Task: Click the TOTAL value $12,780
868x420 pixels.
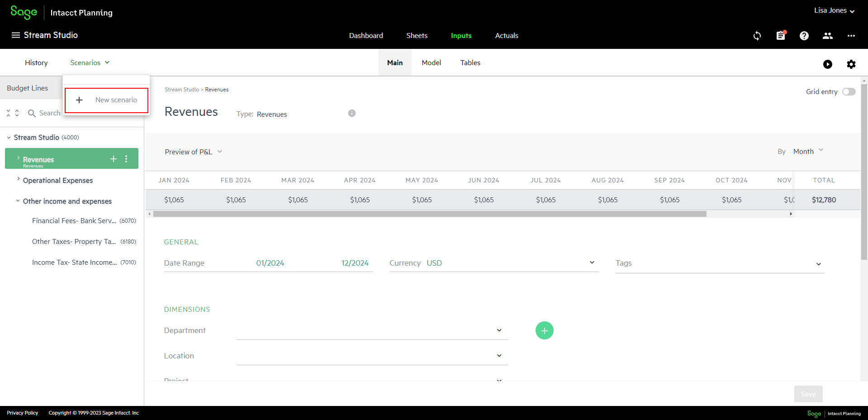Action: 824,200
